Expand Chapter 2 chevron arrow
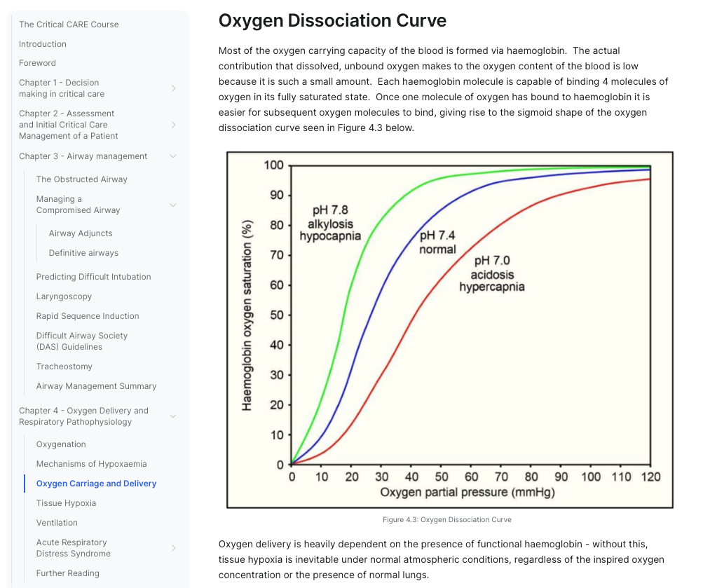Viewport: 703px width, 588px height. click(x=174, y=125)
